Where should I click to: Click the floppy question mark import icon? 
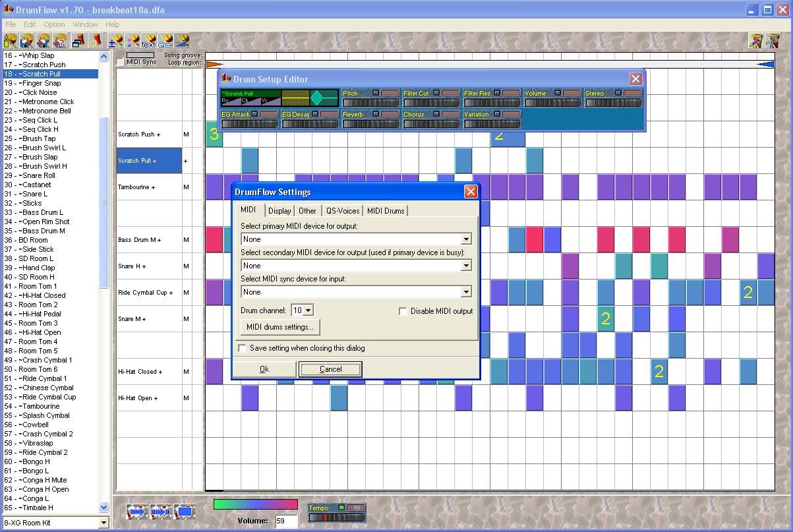pos(59,42)
